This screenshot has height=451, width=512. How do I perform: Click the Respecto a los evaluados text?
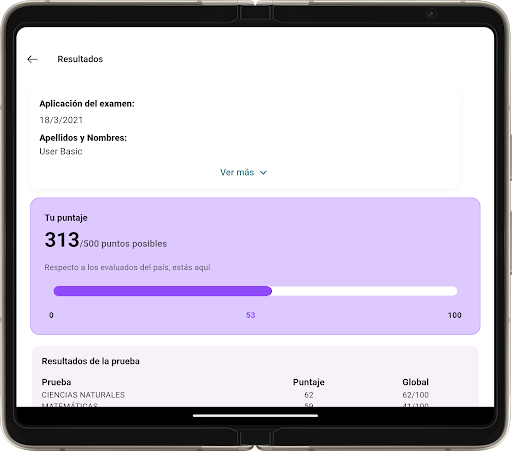[127, 267]
